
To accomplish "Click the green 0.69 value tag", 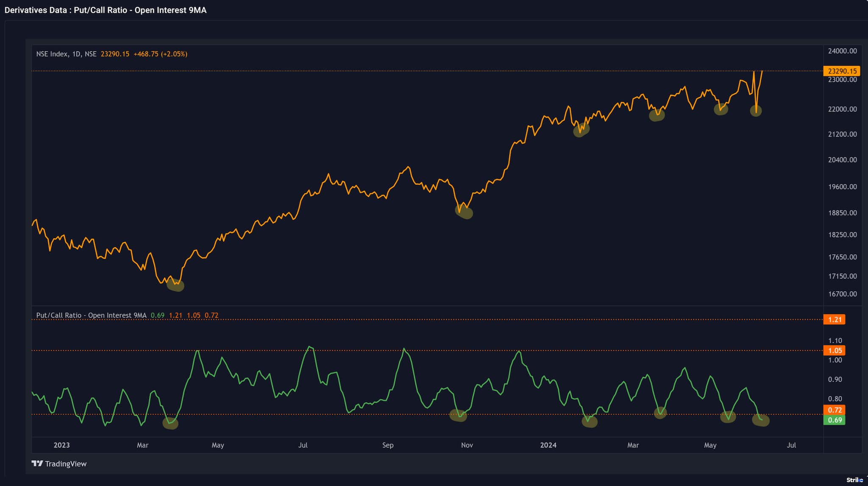I will tap(834, 420).
